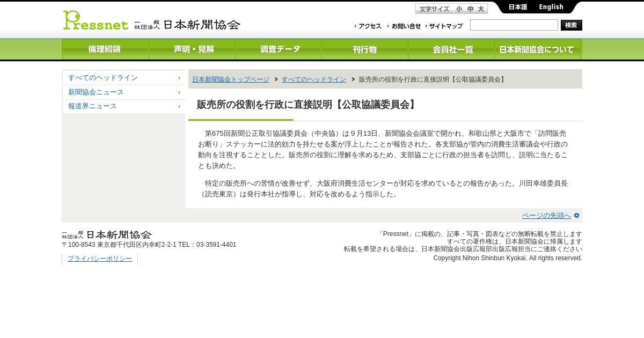Switch language to 日本語
The image size is (644, 338).
518,7
